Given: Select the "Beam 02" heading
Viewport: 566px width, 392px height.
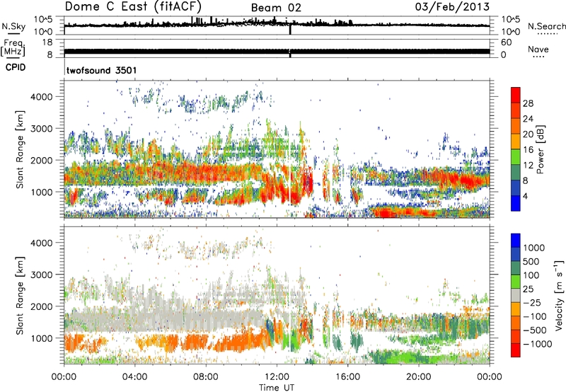Looking at the screenshot, I should [x=276, y=8].
